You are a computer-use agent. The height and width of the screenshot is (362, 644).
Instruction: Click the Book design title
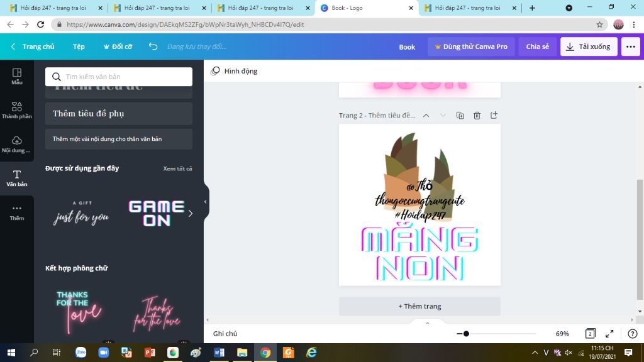point(407,47)
